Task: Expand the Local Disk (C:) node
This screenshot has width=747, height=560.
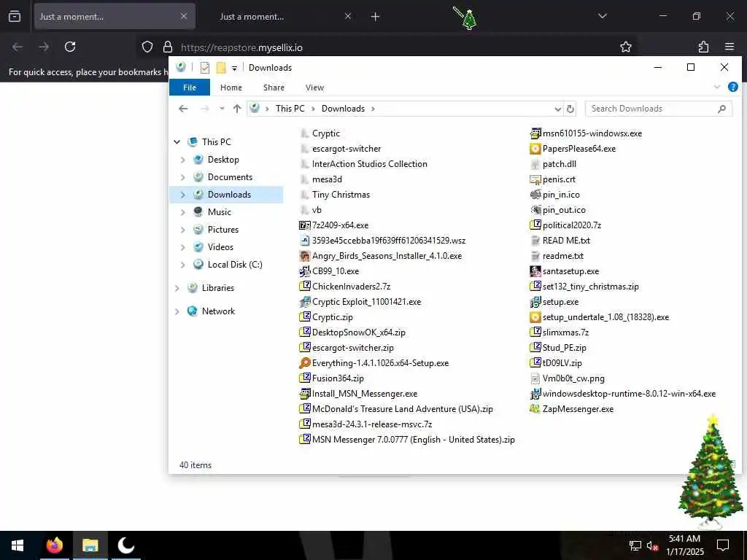Action: pos(182,265)
